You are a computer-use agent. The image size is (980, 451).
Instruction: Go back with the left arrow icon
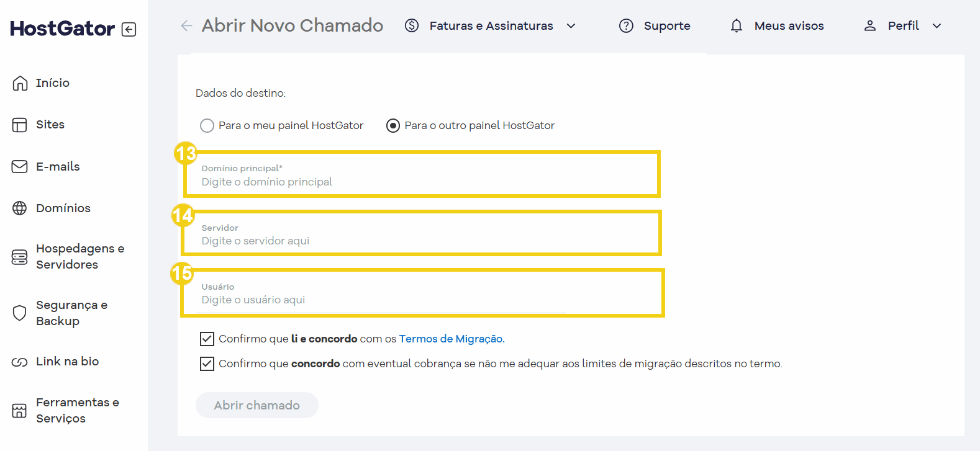click(x=186, y=25)
